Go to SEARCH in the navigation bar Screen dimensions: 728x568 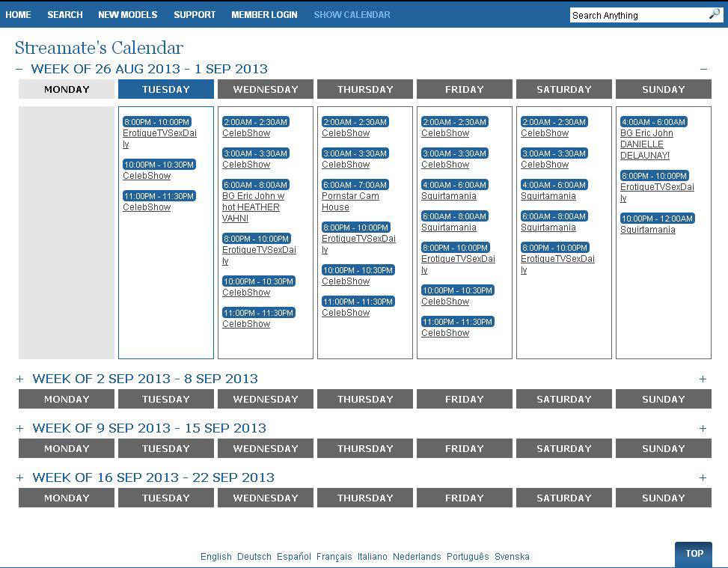pyautogui.click(x=65, y=15)
